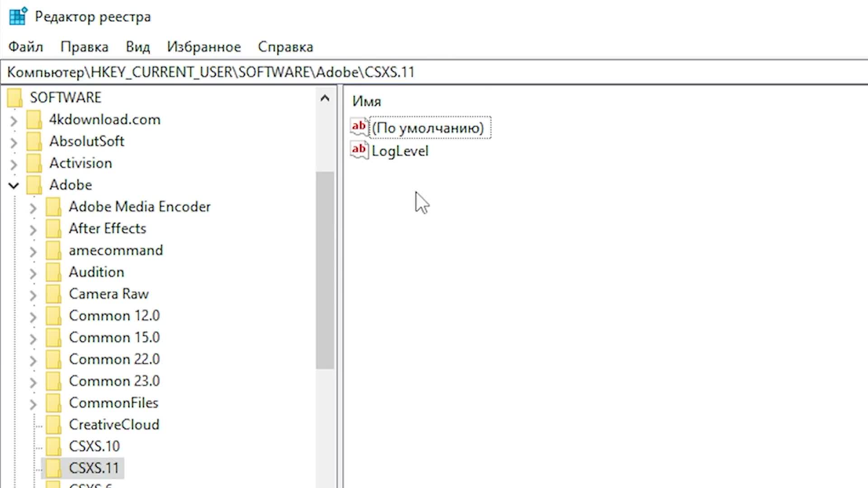The image size is (868, 488).
Task: Expand the Adobe Media Encoder key
Action: coord(33,208)
